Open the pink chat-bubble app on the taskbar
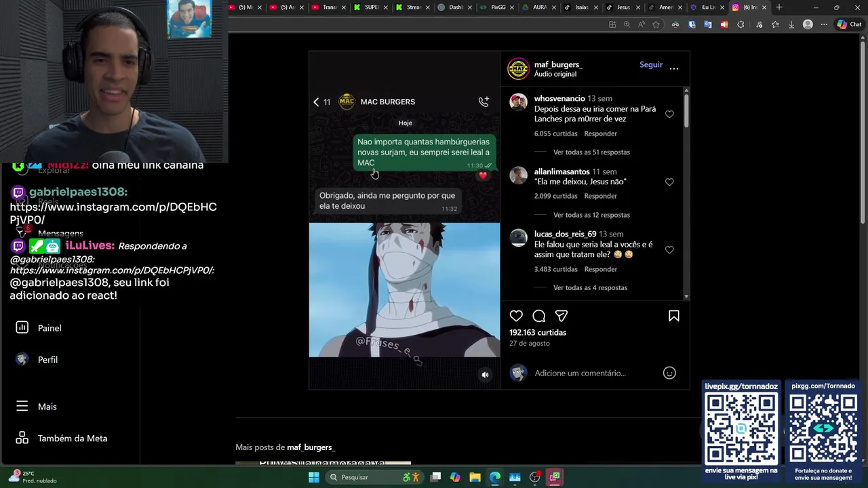868x488 pixels. point(555,477)
